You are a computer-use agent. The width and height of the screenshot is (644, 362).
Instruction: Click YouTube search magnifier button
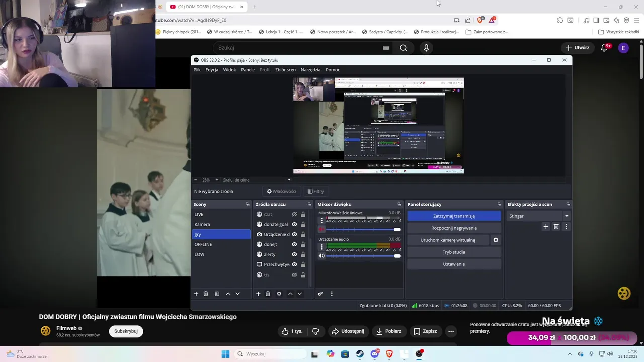click(x=404, y=48)
